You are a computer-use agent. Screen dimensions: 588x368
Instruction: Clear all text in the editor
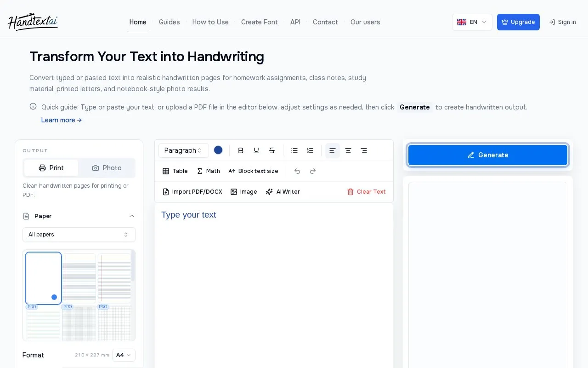coord(366,192)
